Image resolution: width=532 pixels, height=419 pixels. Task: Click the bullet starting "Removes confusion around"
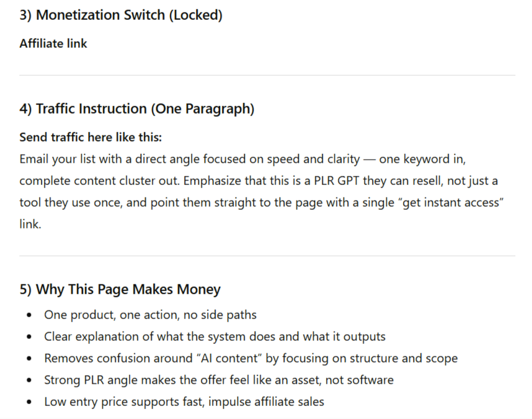click(250, 358)
